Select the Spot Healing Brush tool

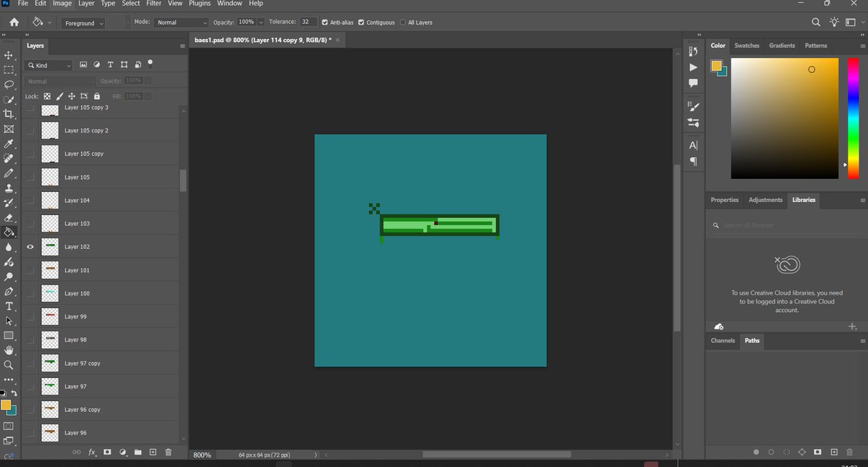point(9,159)
